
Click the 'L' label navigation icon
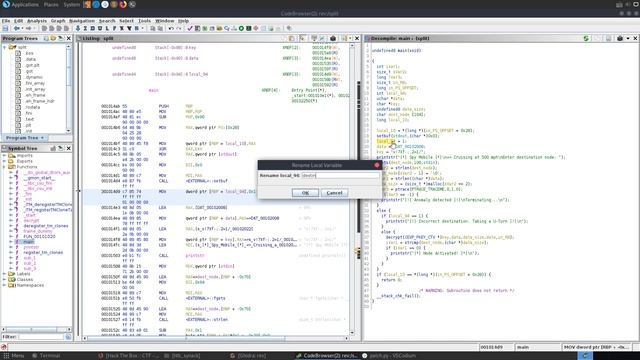(x=107, y=29)
